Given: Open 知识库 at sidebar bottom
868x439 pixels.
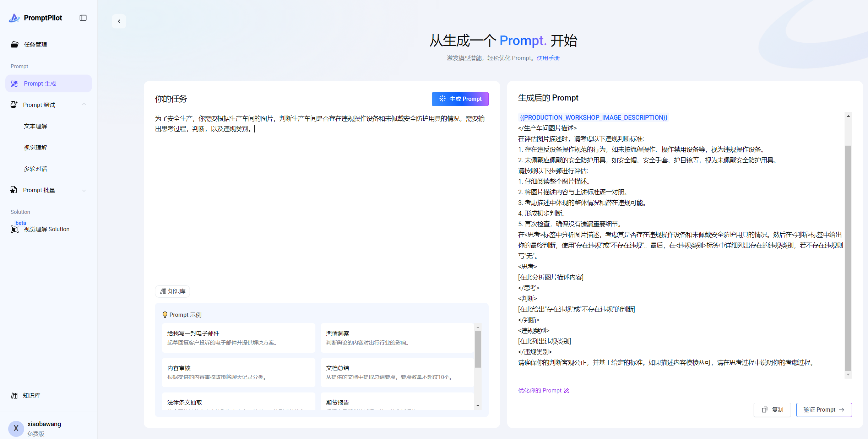Looking at the screenshot, I should (x=31, y=395).
